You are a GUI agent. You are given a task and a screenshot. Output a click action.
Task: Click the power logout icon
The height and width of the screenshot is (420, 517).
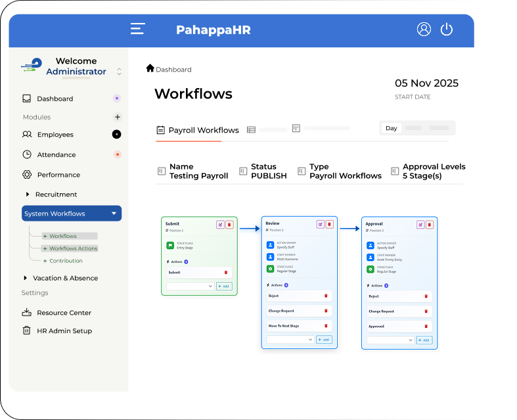coord(447,29)
